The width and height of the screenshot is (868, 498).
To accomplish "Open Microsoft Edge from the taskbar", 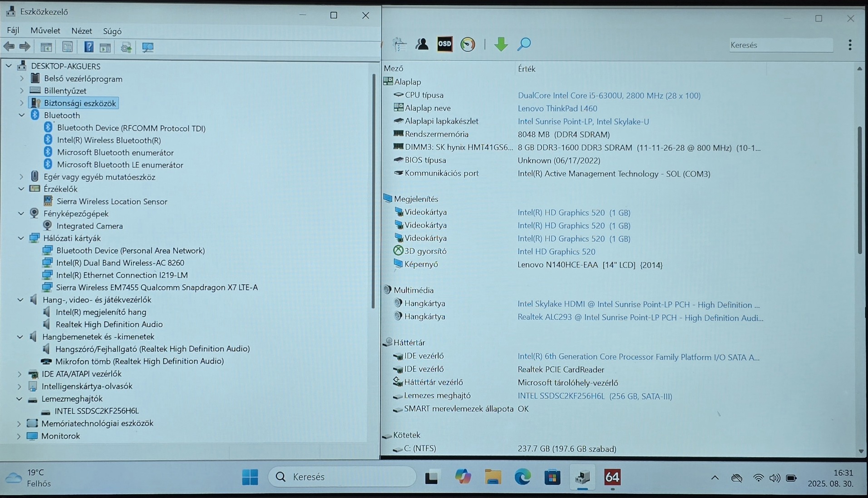I will click(523, 477).
